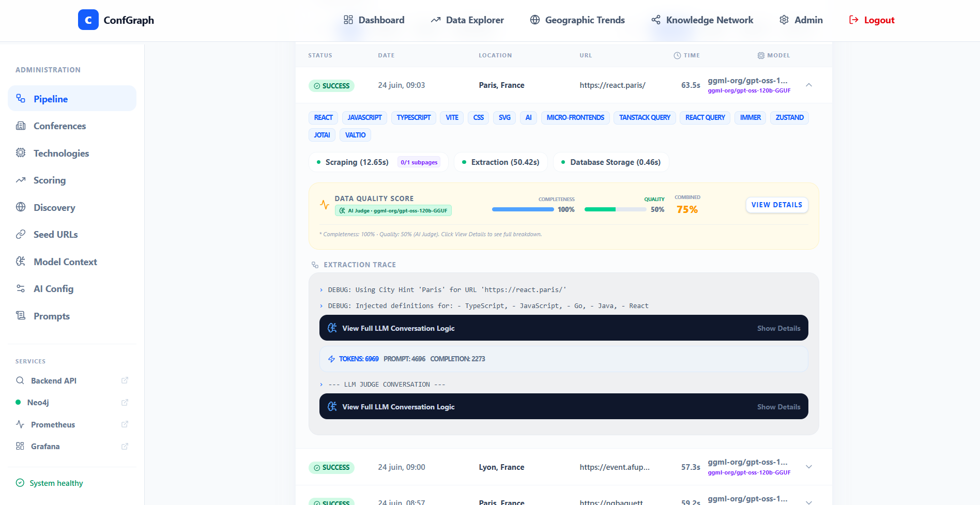Click the 0/1 subpages badge
The width and height of the screenshot is (980, 505).
pos(419,162)
